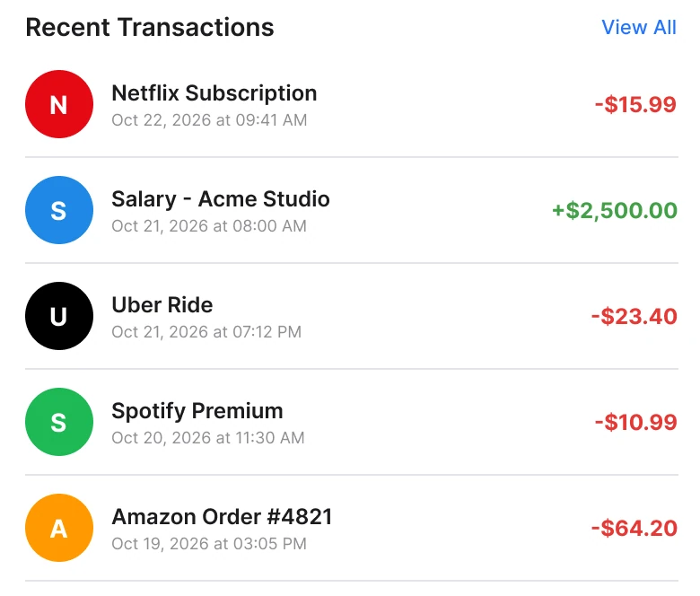700x596 pixels.
Task: Click the Oct 22, 2026 at 09:41 AM timestamp
Action: pyautogui.click(x=209, y=120)
